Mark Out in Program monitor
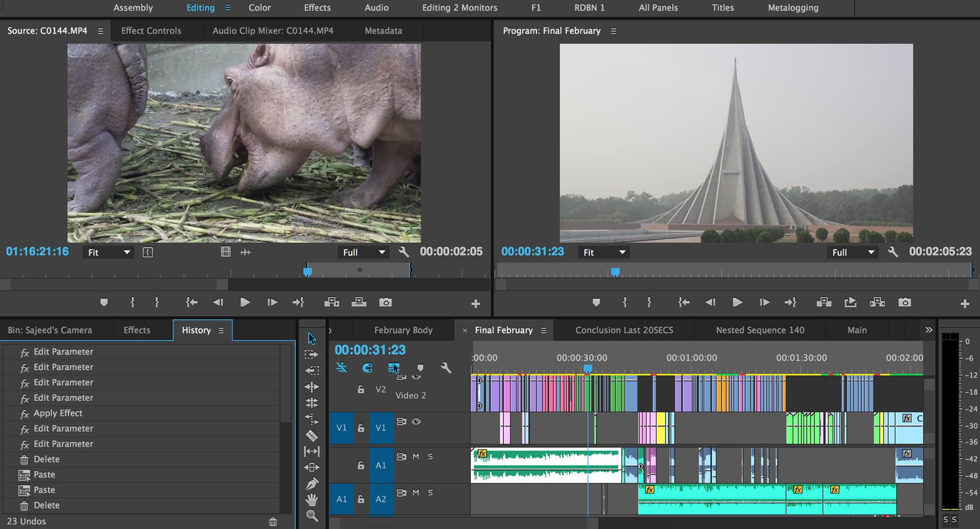The width and height of the screenshot is (980, 529). (x=649, y=302)
